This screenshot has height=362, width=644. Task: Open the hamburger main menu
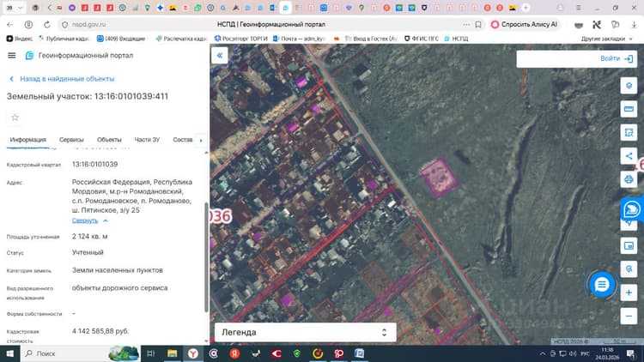(11, 56)
